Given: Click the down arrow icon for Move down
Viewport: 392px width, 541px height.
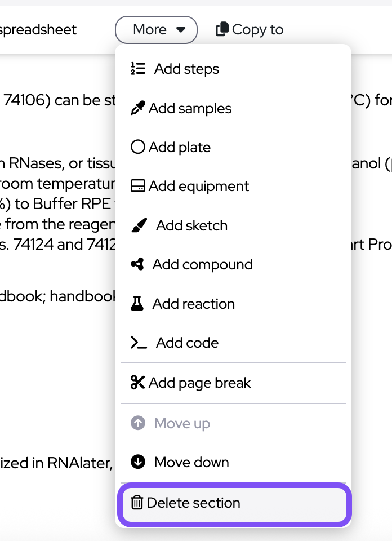Looking at the screenshot, I should tap(138, 462).
